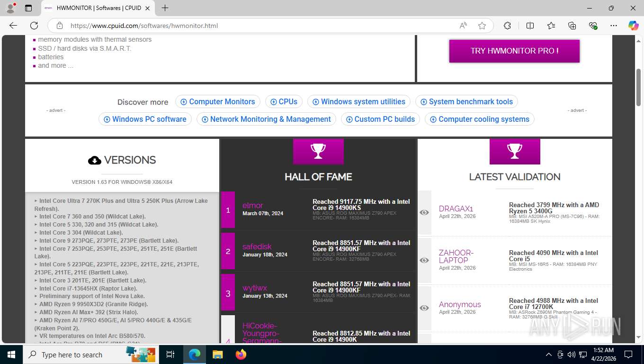Click the TRY HWMONITOR PRO button
Viewport: 644px width, 364px height.
pos(514,51)
